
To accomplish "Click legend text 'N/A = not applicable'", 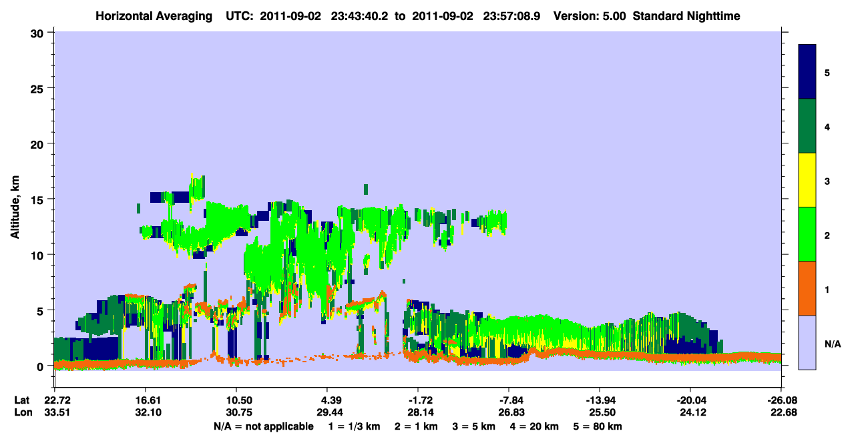I will click(263, 426).
